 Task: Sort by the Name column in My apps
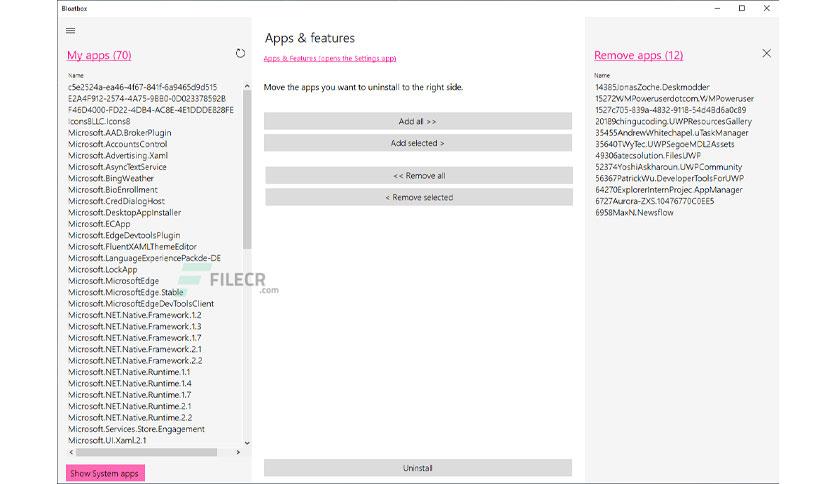click(x=76, y=76)
